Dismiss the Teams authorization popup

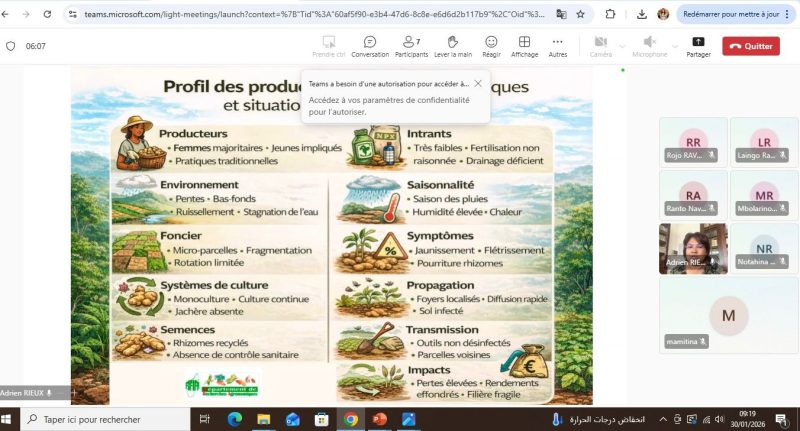tap(478, 84)
